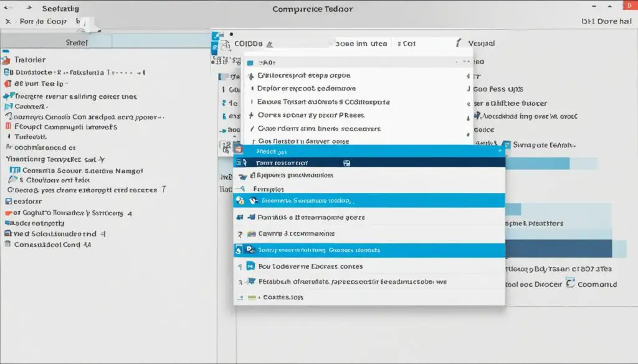Click the 'Vesgaal' toolbar button

tap(482, 43)
